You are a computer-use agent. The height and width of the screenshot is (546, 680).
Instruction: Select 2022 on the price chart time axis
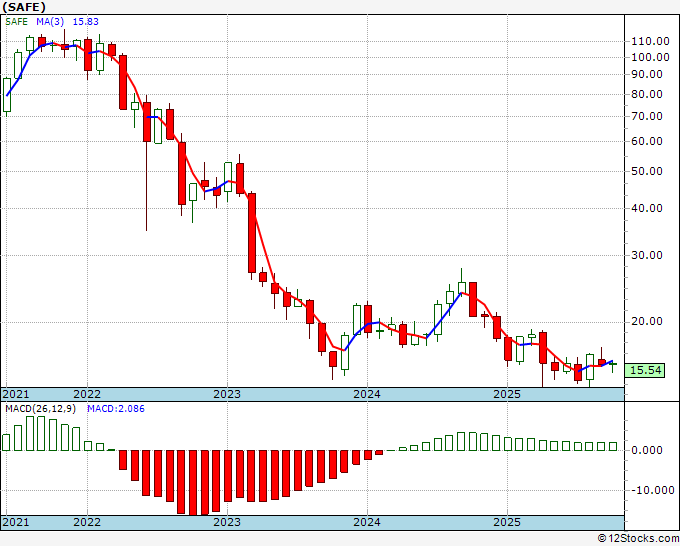(87, 394)
